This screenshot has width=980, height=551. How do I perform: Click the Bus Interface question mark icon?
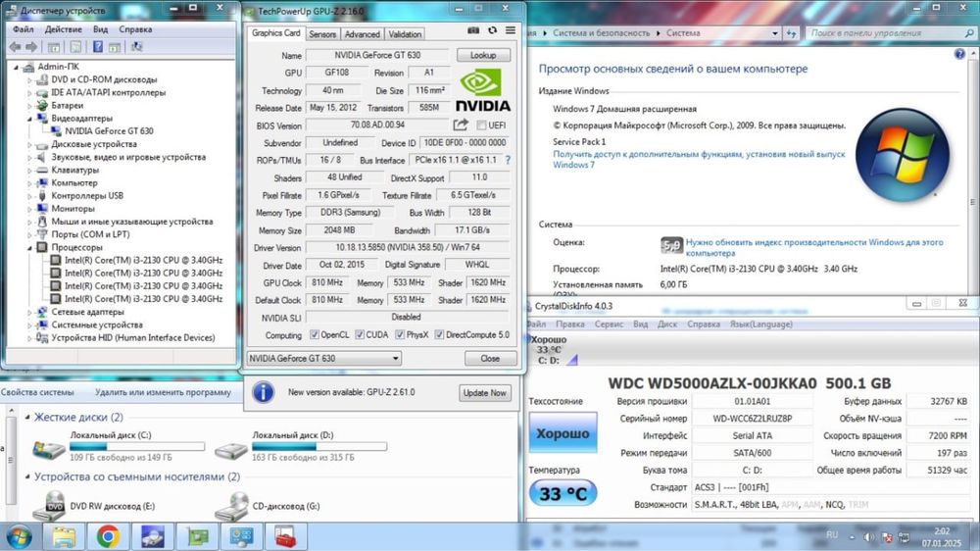pos(508,160)
